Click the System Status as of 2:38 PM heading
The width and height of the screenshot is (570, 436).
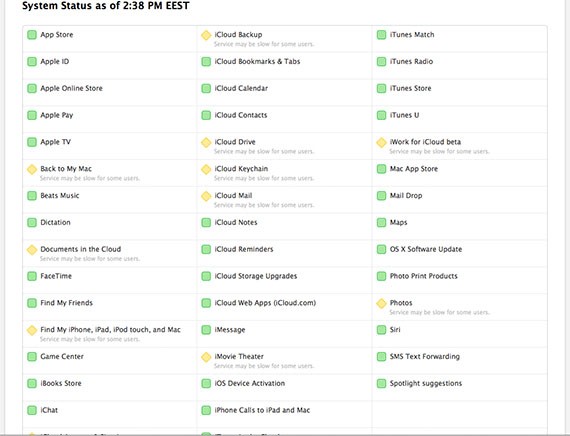[106, 5]
